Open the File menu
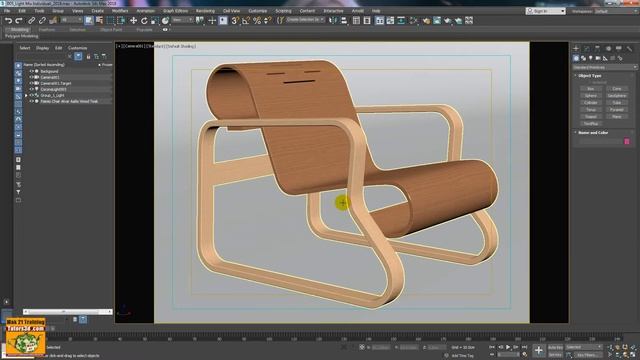This screenshot has width=640, height=360. point(7,11)
